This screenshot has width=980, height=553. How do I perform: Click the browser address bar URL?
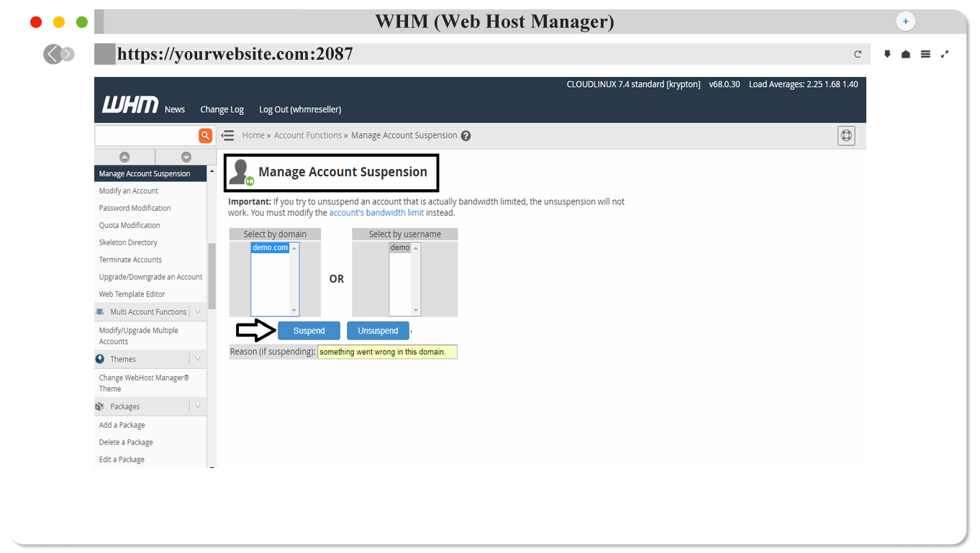click(235, 54)
